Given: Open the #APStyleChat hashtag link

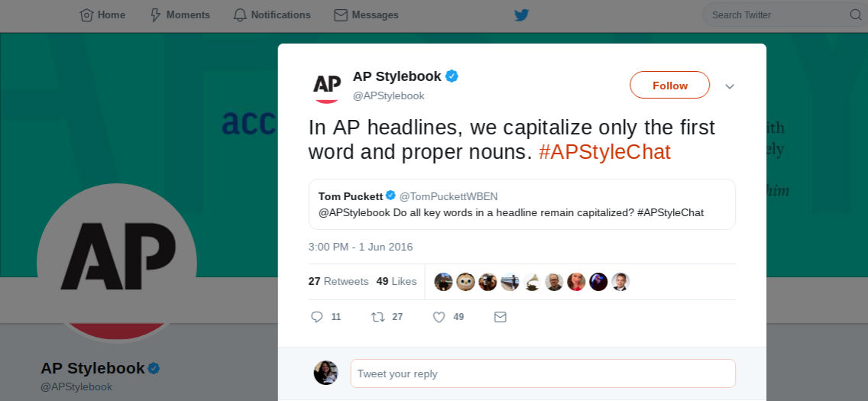Looking at the screenshot, I should pyautogui.click(x=604, y=151).
